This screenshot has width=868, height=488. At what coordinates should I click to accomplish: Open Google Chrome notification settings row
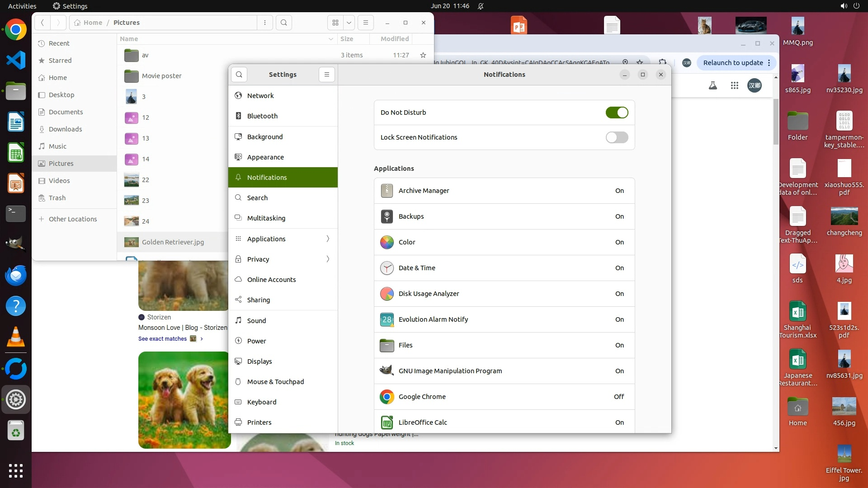tap(504, 397)
